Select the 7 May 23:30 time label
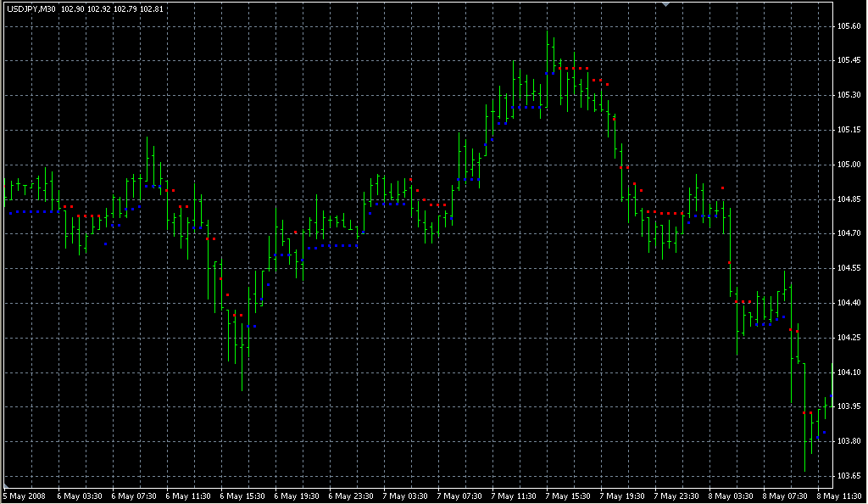 tap(677, 496)
